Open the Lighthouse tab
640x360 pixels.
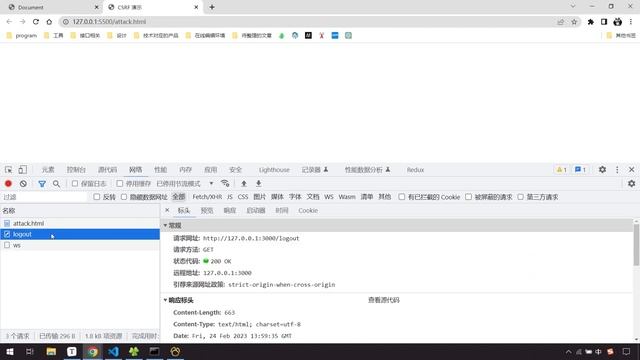[x=274, y=169]
